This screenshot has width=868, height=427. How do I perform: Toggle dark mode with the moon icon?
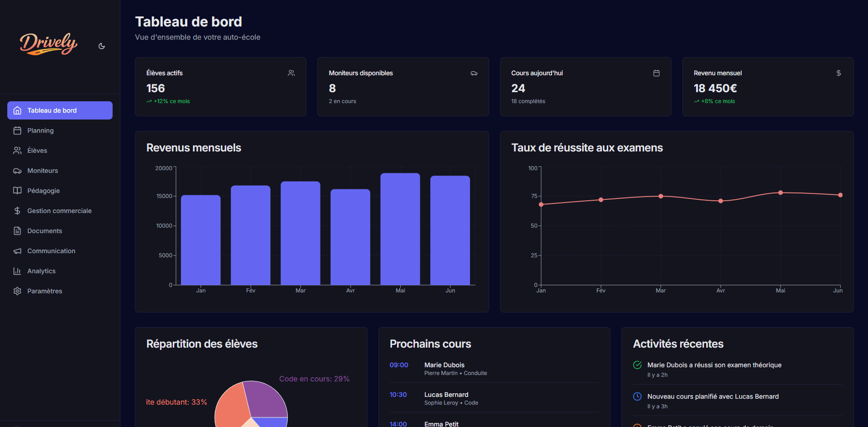click(102, 46)
